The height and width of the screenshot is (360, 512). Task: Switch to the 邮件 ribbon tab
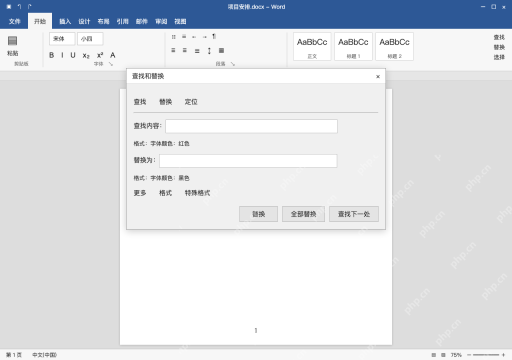point(142,21)
